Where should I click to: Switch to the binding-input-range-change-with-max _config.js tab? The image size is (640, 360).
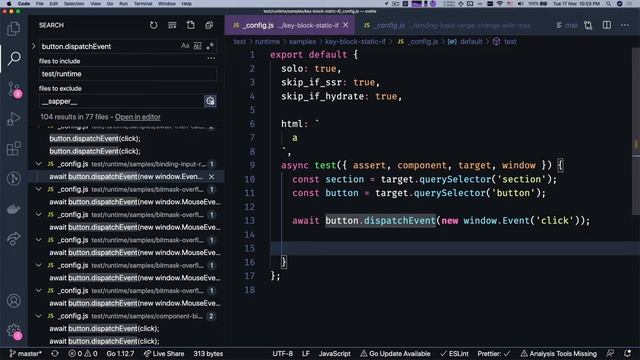(x=448, y=25)
